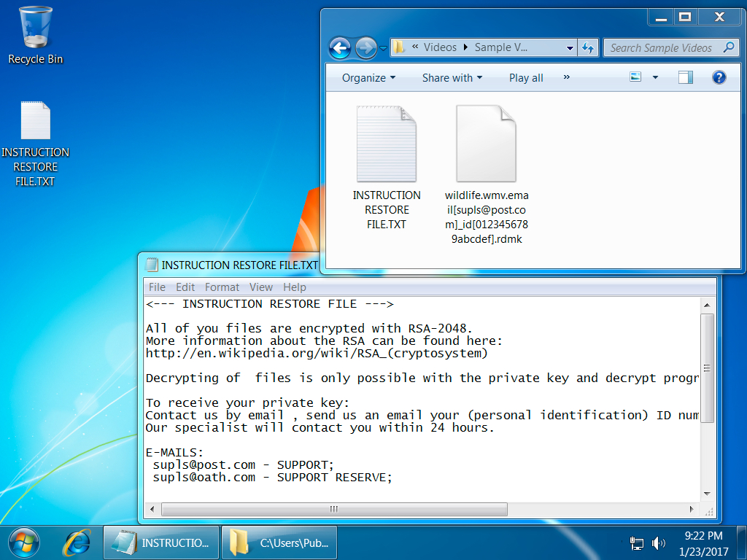Open the Recycle Bin desktop icon
Screen dimensions: 747x560
click(x=35, y=36)
